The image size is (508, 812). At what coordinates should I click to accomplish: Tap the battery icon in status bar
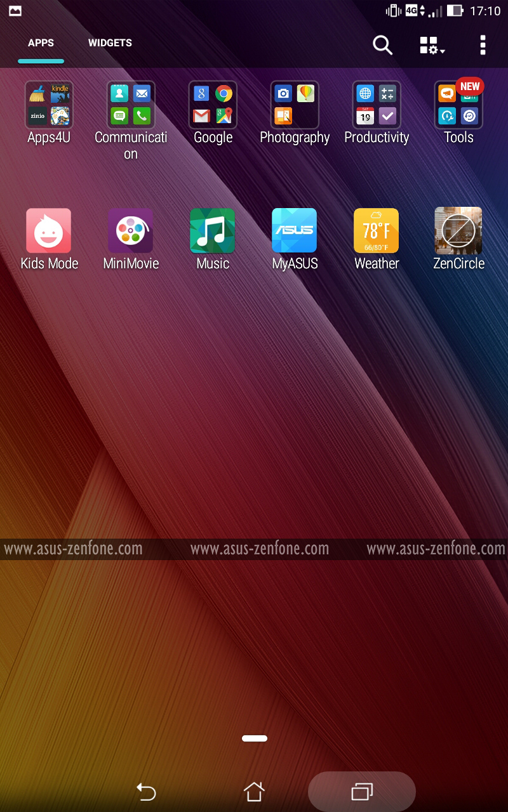[x=455, y=11]
